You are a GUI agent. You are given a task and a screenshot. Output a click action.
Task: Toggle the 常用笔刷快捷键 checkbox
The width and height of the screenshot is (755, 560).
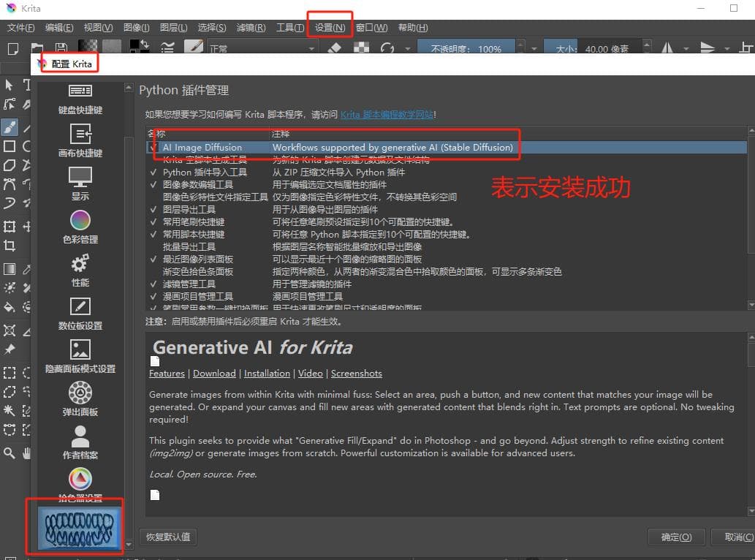coord(153,222)
